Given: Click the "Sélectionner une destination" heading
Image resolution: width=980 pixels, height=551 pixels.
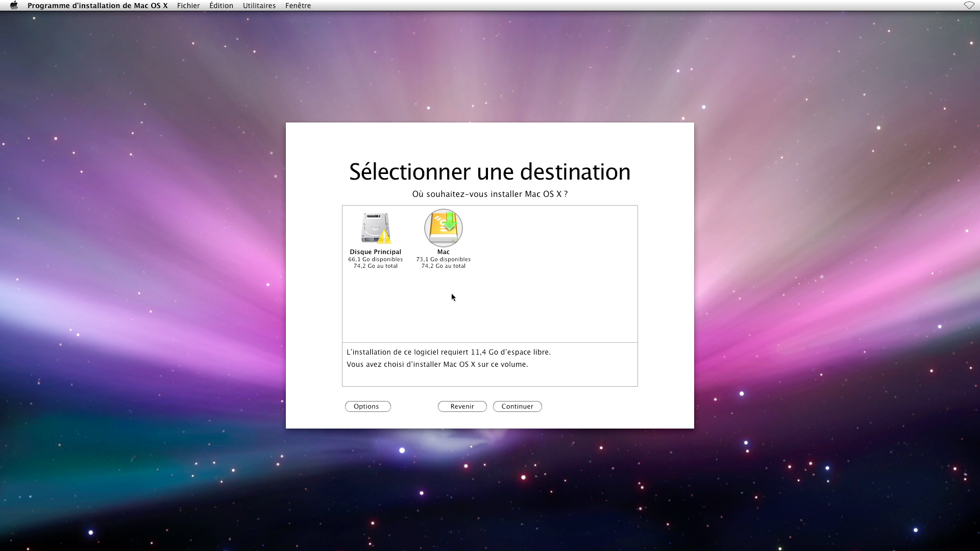Looking at the screenshot, I should tap(490, 172).
